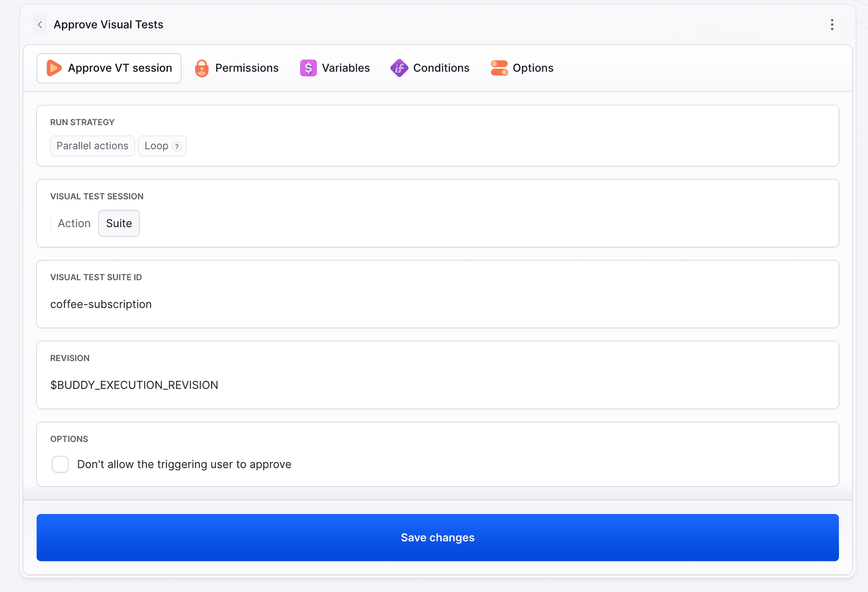Choose Suite as visual test session

119,223
